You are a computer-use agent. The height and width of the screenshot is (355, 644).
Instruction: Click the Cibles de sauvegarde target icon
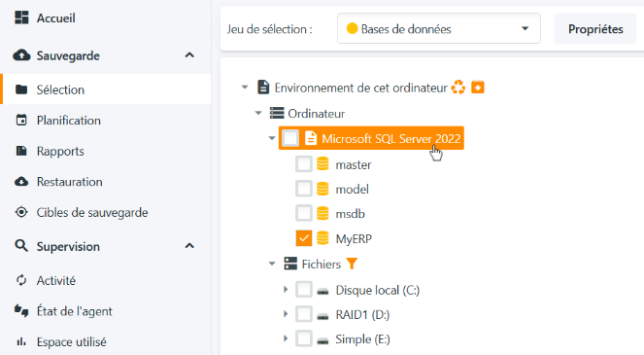[21, 212]
